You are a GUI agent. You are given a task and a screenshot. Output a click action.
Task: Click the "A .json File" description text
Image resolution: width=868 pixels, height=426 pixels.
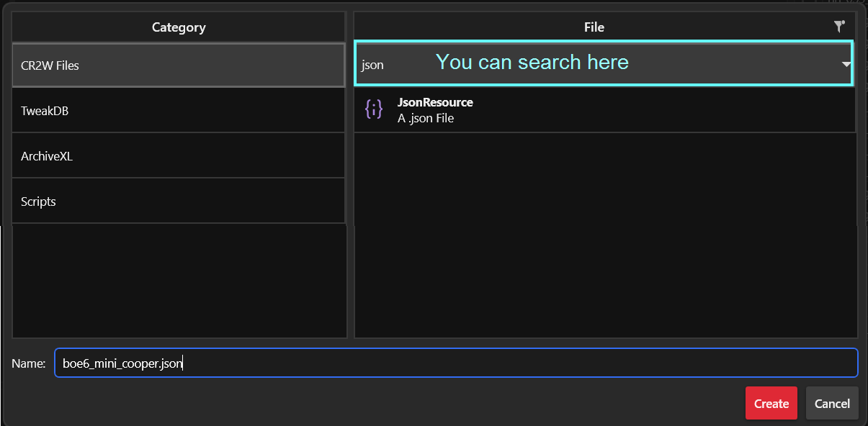point(426,118)
